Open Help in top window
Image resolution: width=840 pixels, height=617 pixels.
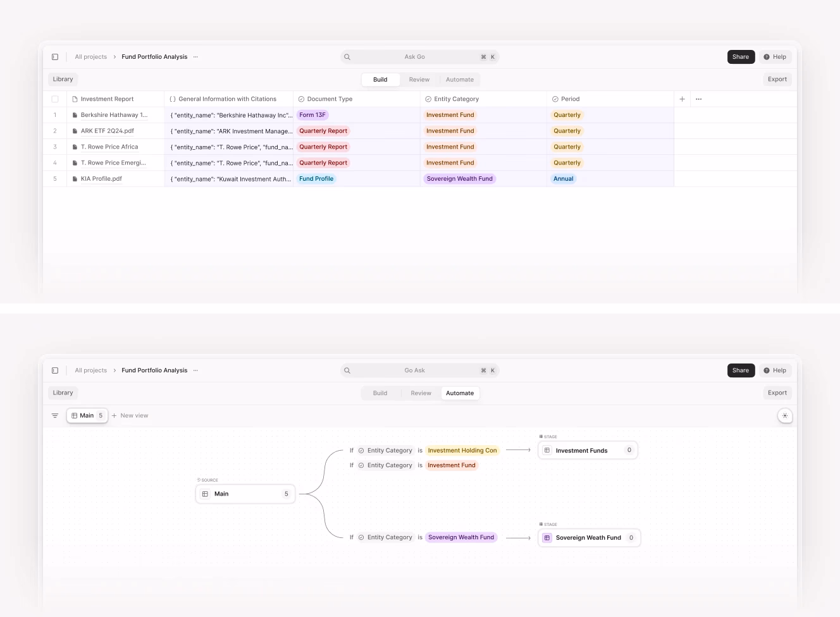tap(775, 57)
